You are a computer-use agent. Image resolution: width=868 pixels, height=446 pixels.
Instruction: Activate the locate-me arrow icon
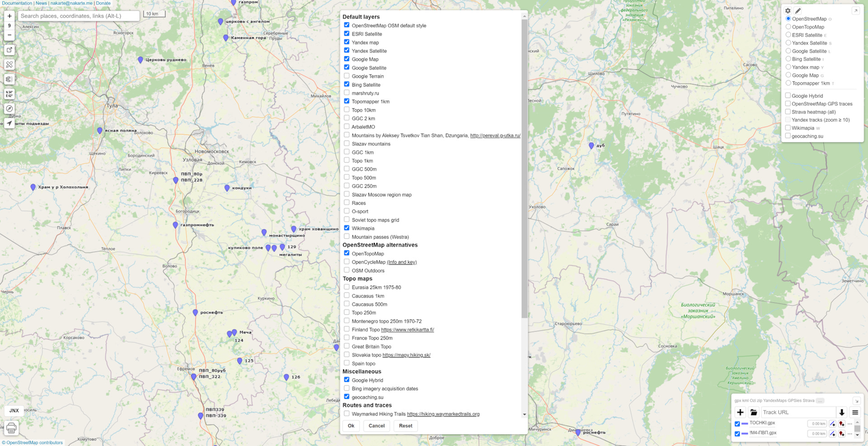(x=9, y=123)
